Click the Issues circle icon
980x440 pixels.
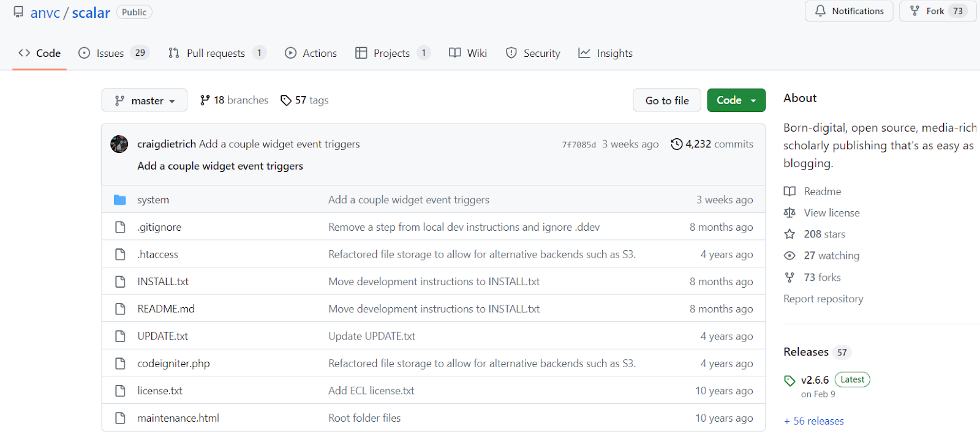(x=85, y=53)
